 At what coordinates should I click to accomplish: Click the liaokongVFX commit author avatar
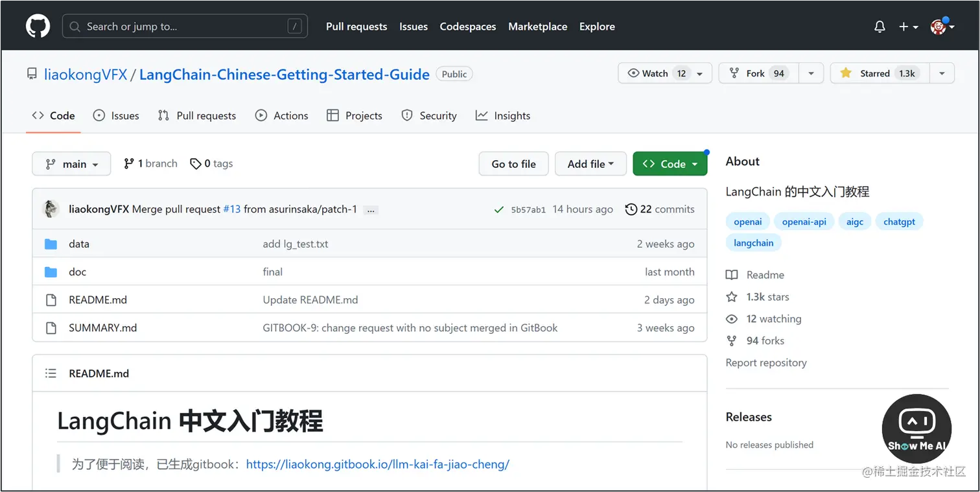(x=51, y=209)
